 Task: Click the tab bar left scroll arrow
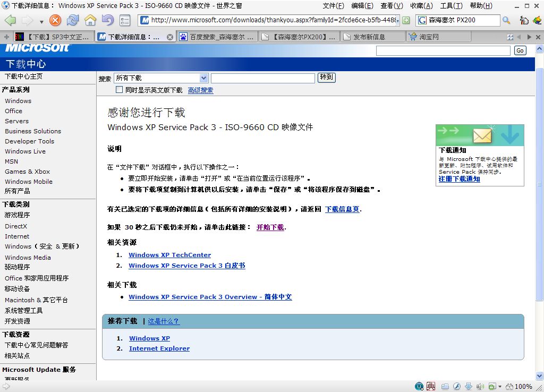coord(520,37)
